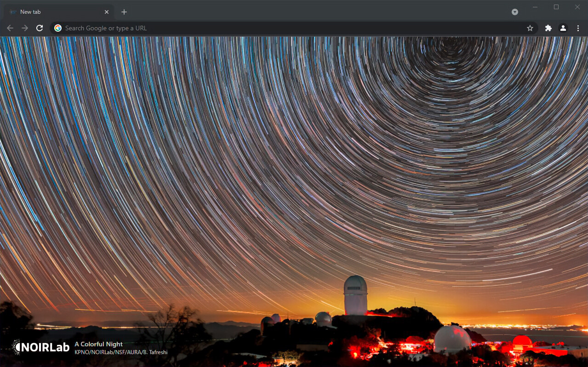The width and height of the screenshot is (588, 367).
Task: Click the browser back arrow
Action: (10, 28)
